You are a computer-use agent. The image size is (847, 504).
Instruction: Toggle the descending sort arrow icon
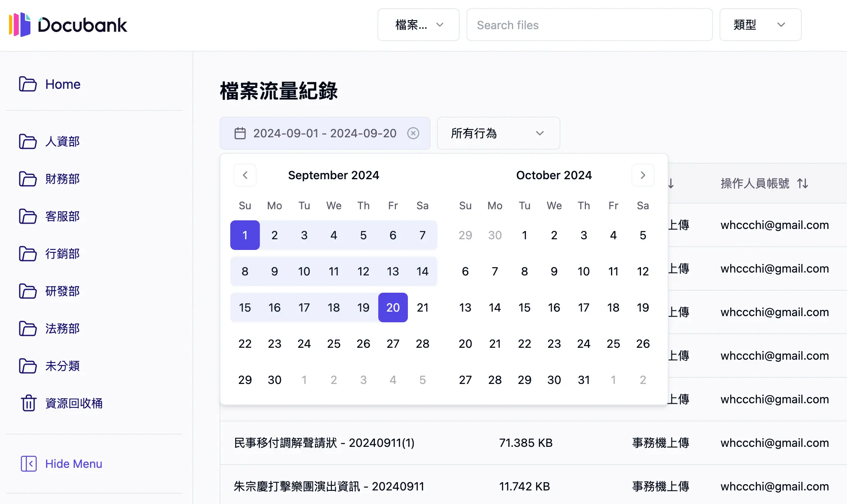(x=670, y=184)
